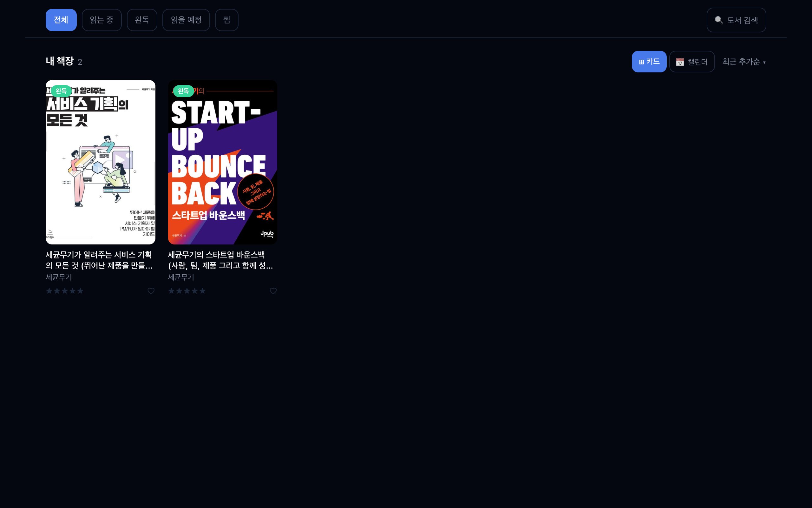Expand the 최근 추가순 sort dropdown
Image resolution: width=812 pixels, height=508 pixels.
[744, 62]
